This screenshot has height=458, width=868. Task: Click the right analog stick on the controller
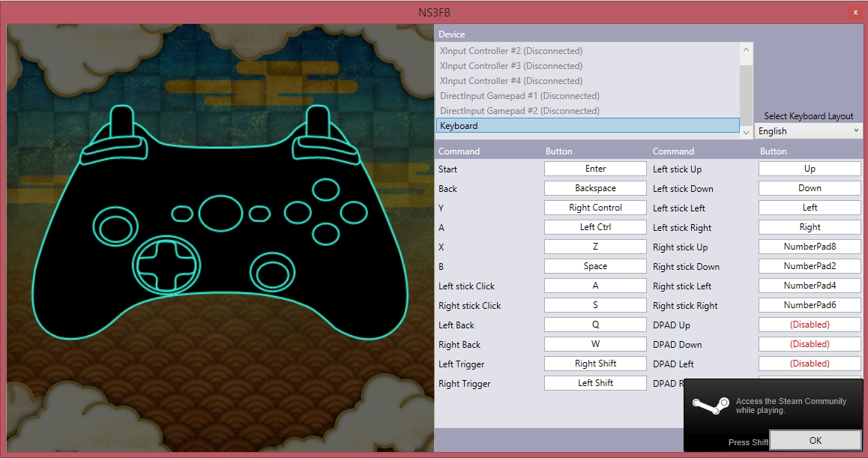271,271
